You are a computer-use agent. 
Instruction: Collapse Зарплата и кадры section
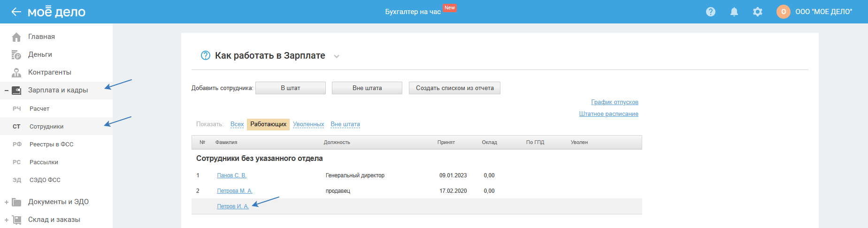pos(7,91)
